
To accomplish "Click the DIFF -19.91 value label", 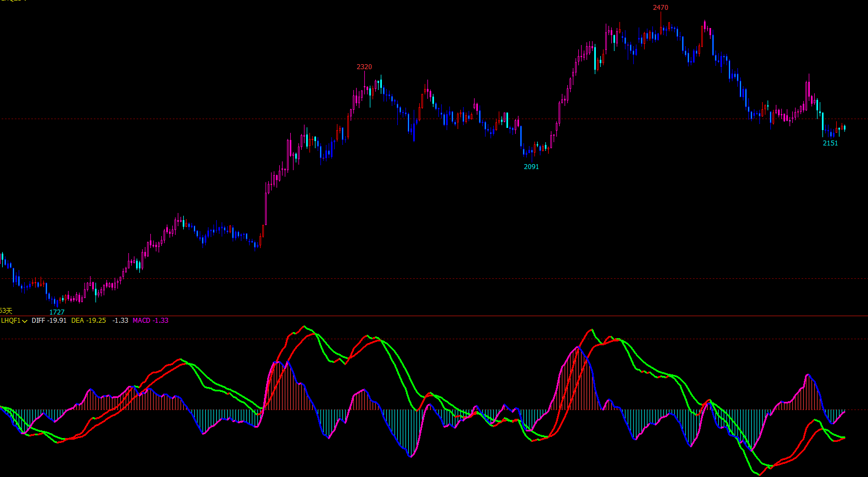I will [49, 321].
